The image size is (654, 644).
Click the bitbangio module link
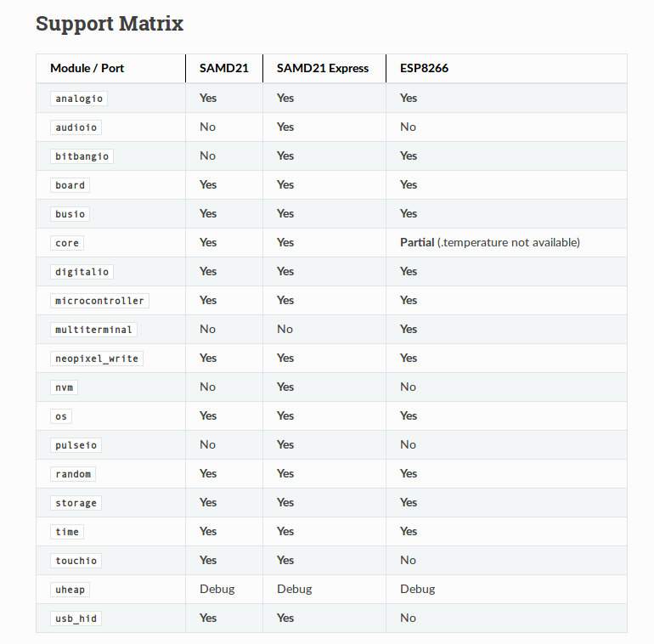(x=82, y=156)
